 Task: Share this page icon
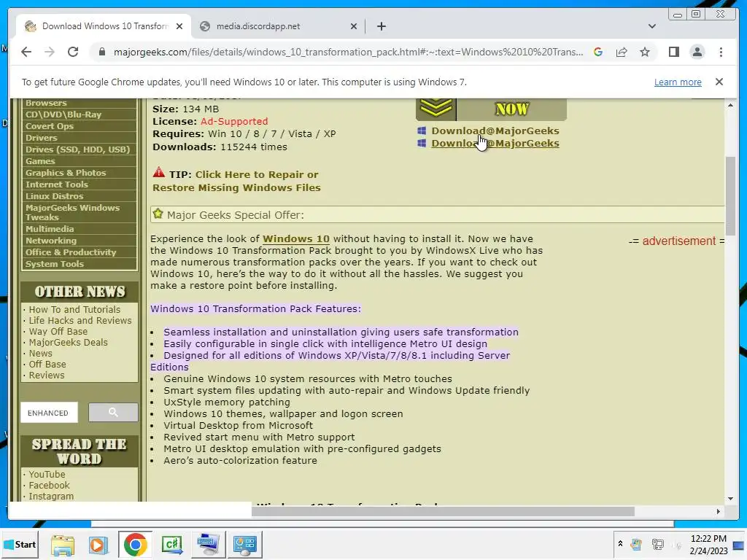click(622, 52)
